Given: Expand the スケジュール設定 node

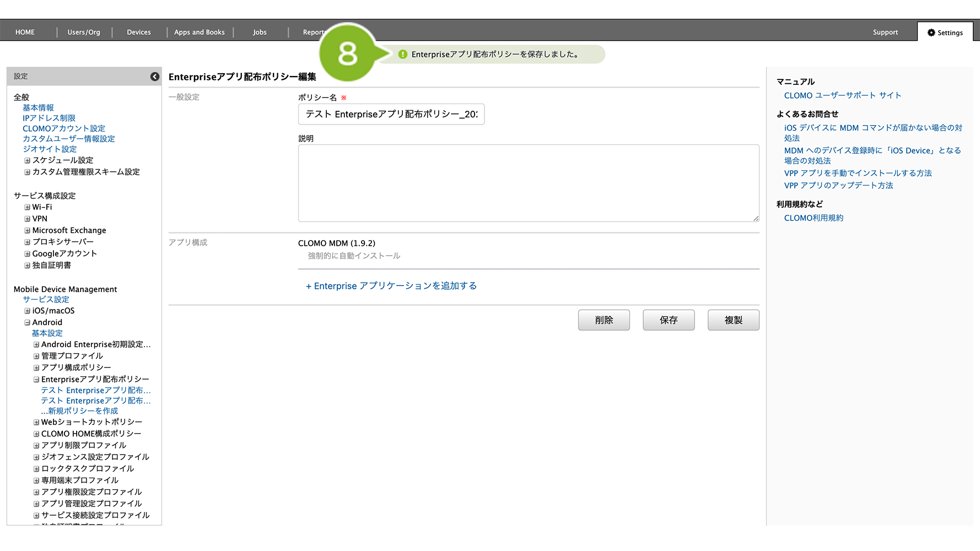Looking at the screenshot, I should point(27,160).
